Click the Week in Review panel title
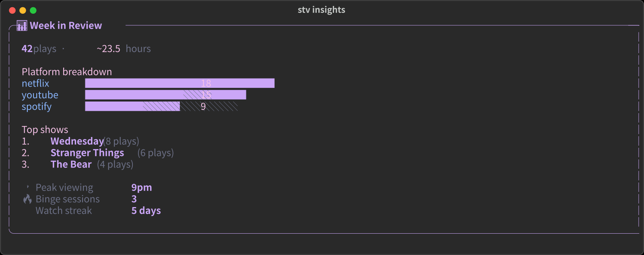 click(66, 25)
